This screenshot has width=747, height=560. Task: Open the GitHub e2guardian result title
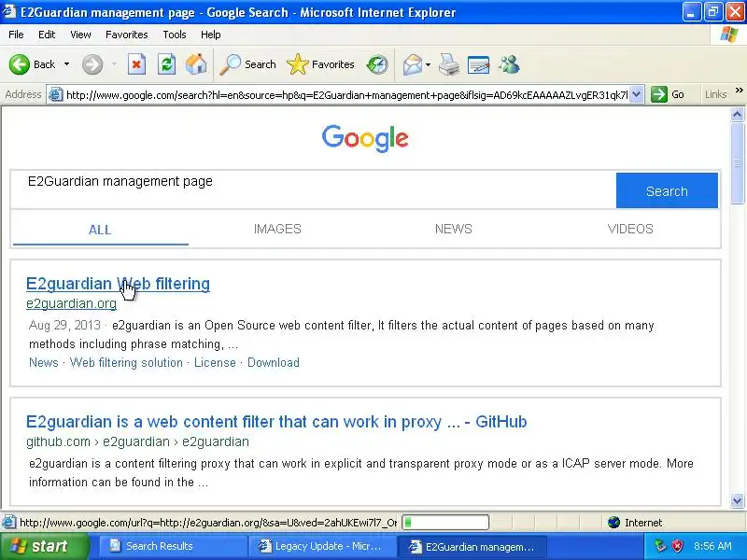coord(276,422)
